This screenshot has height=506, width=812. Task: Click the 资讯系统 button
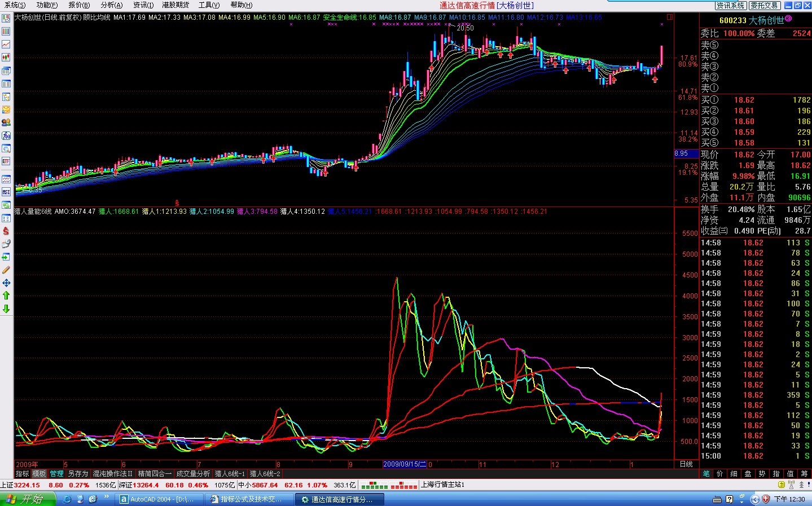pos(731,5)
